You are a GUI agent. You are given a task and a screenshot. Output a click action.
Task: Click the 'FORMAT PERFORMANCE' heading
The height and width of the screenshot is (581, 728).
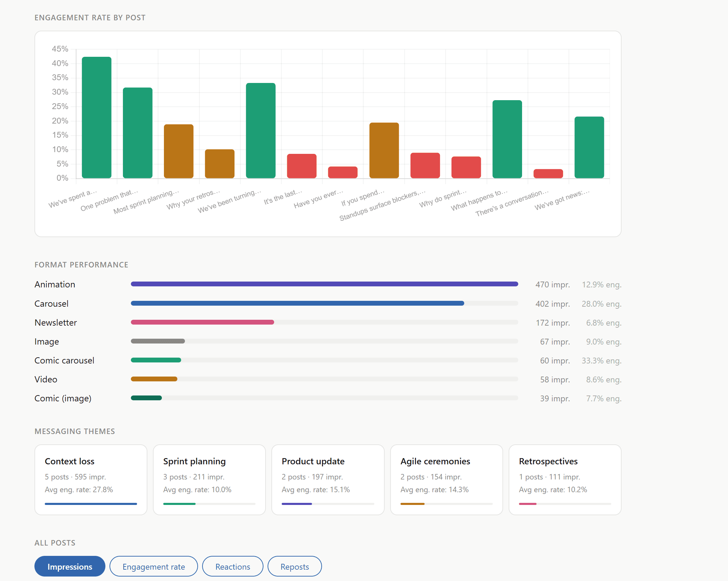point(81,265)
